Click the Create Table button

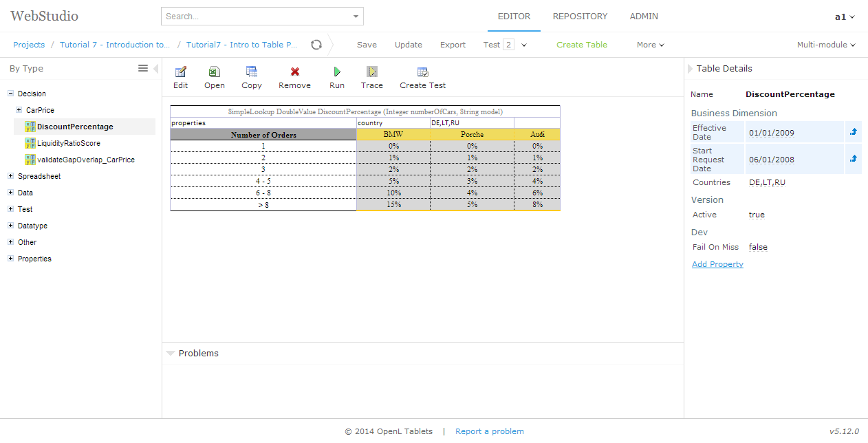(581, 44)
